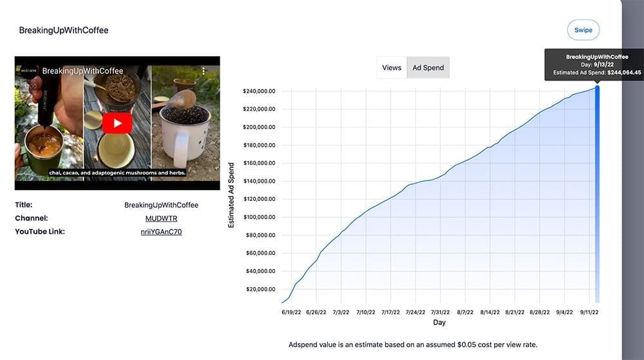Click the 8/14/22 x-axis date label

(490, 312)
